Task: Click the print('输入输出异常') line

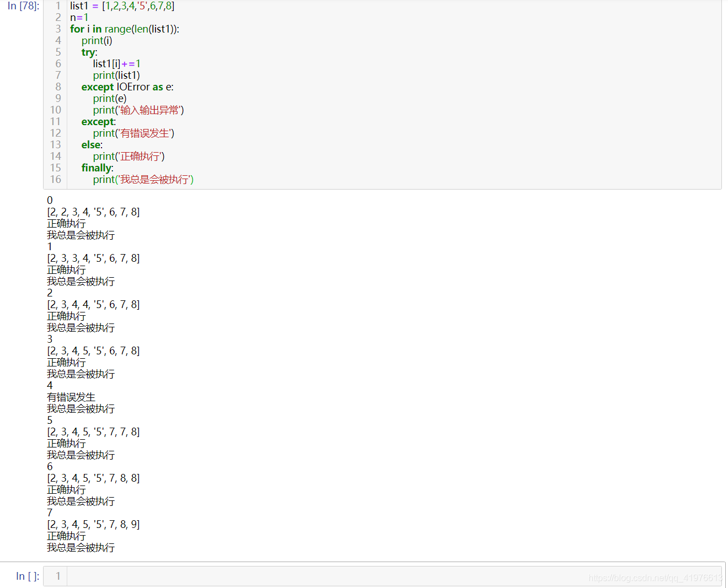Action: [138, 110]
